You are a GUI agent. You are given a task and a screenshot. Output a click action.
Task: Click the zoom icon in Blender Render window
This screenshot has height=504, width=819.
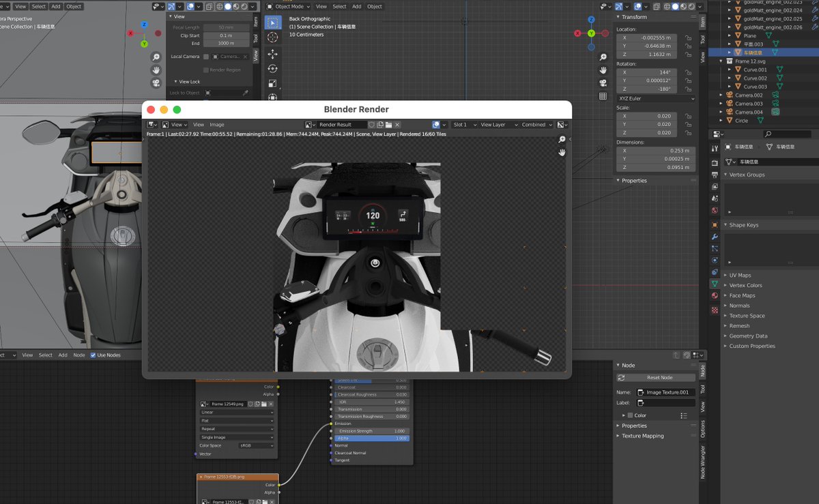[x=562, y=139]
